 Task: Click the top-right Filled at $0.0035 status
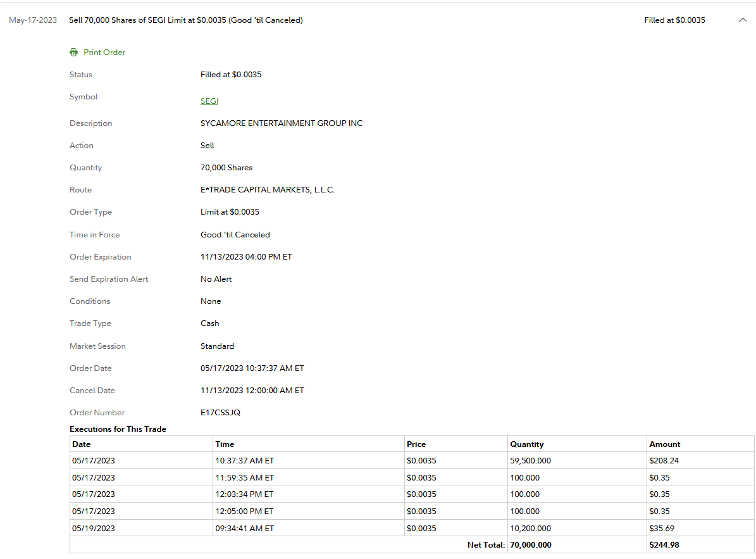(x=674, y=20)
